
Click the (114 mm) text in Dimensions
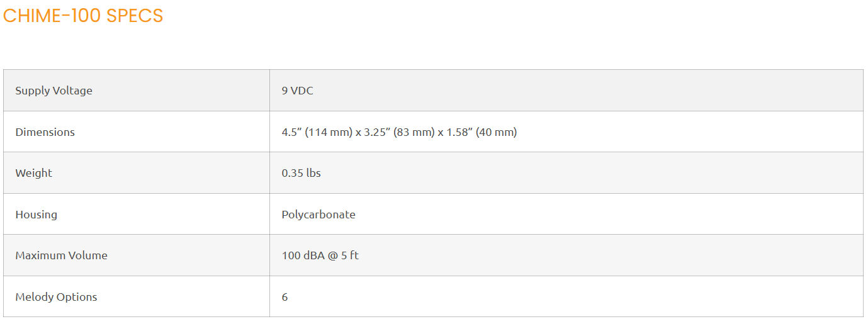(x=329, y=132)
